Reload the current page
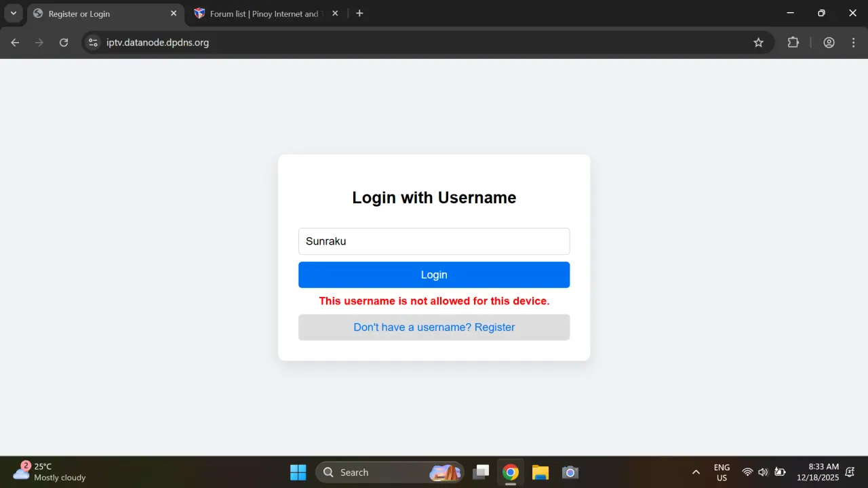The width and height of the screenshot is (868, 488). point(64,43)
